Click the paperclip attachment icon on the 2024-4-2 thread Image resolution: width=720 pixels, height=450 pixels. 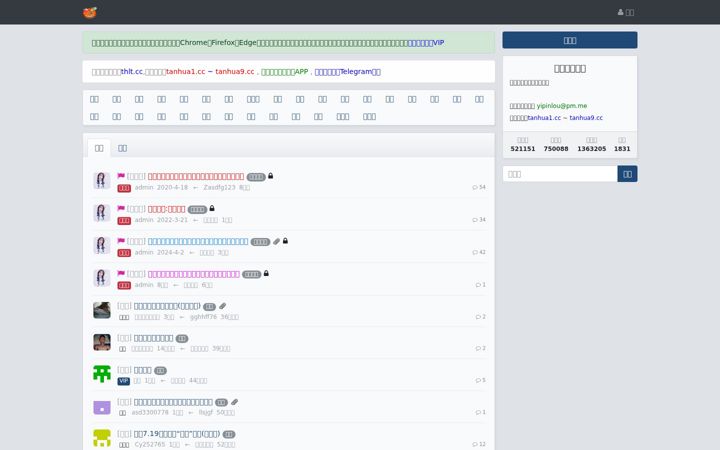pos(276,242)
